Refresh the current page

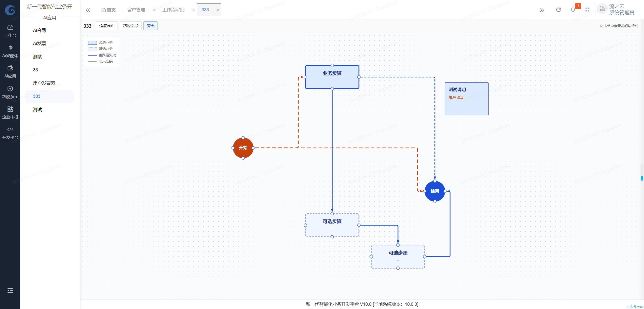tap(558, 10)
